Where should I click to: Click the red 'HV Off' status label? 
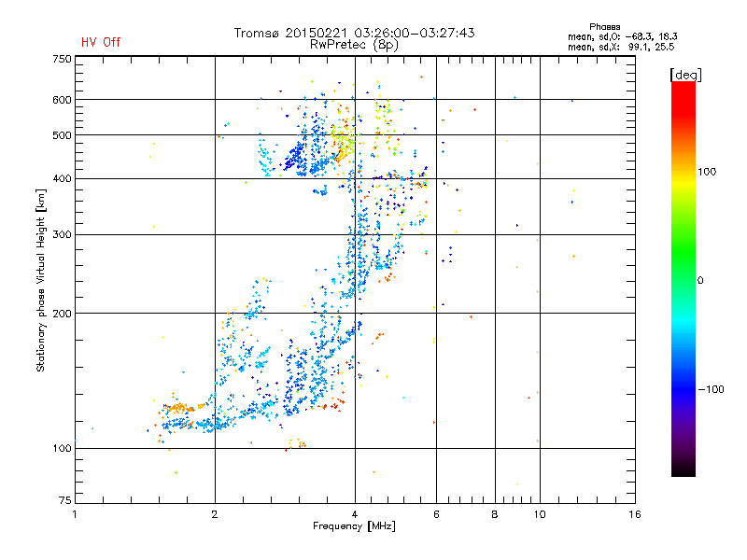click(x=101, y=42)
